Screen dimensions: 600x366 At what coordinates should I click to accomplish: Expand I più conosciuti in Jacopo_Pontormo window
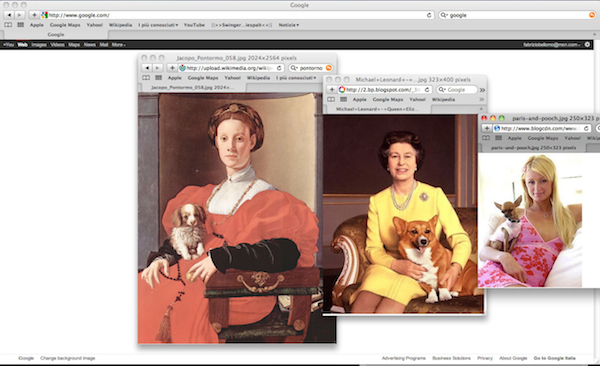(296, 78)
